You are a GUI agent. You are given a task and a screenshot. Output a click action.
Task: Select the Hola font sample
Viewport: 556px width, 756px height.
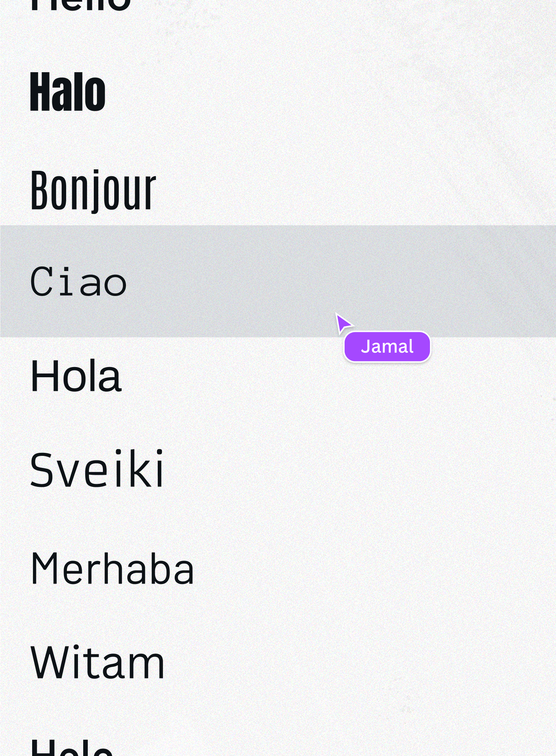76,376
